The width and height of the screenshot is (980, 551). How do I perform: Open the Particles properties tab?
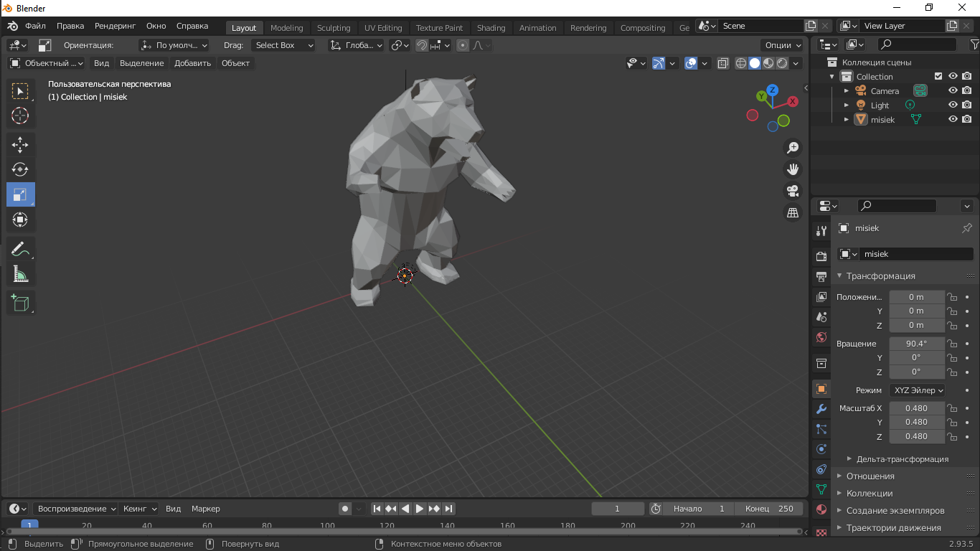pyautogui.click(x=821, y=429)
